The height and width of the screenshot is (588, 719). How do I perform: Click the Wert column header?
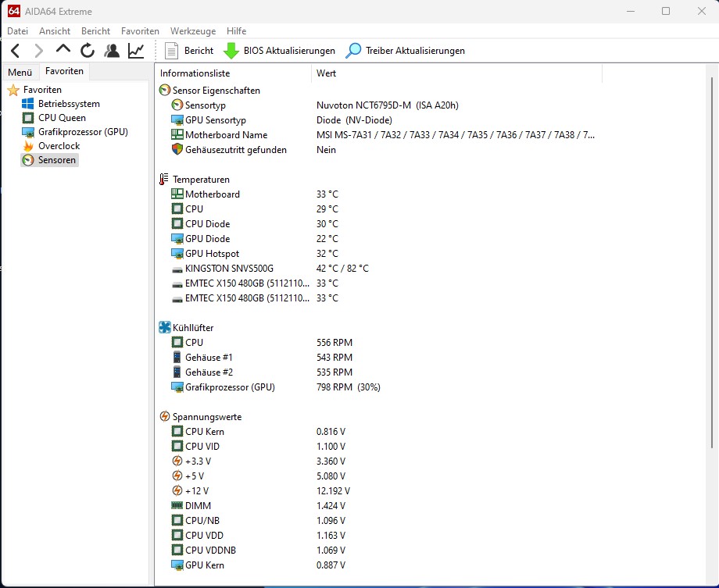coord(456,73)
